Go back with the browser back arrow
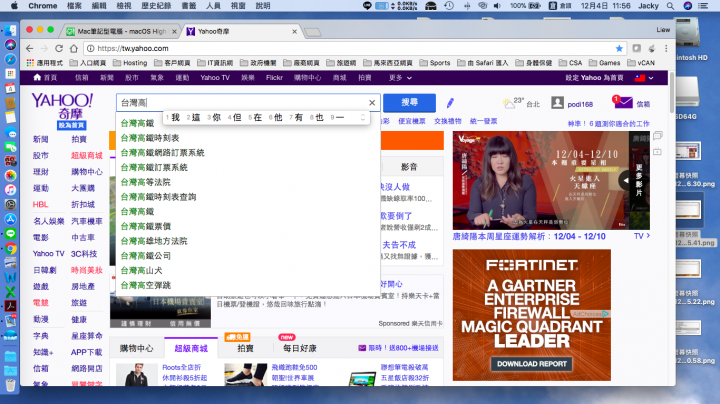Viewport: 720px width, 404px height. (x=29, y=48)
